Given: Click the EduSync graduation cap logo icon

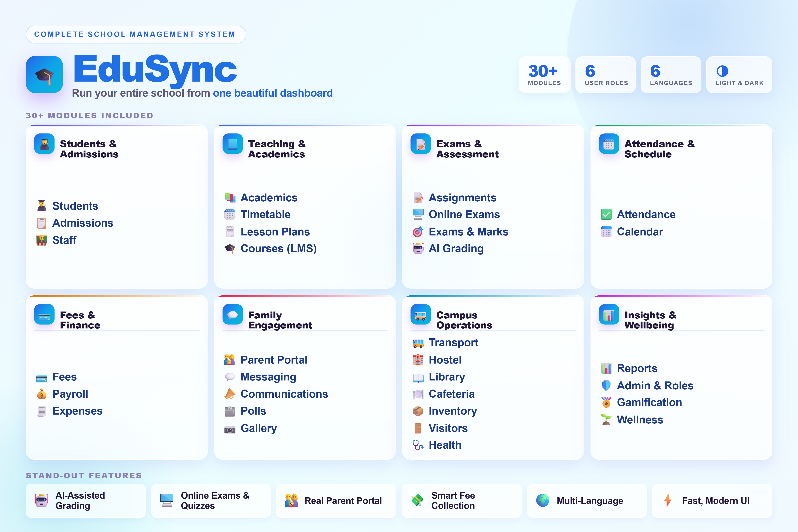Looking at the screenshot, I should tap(44, 74).
